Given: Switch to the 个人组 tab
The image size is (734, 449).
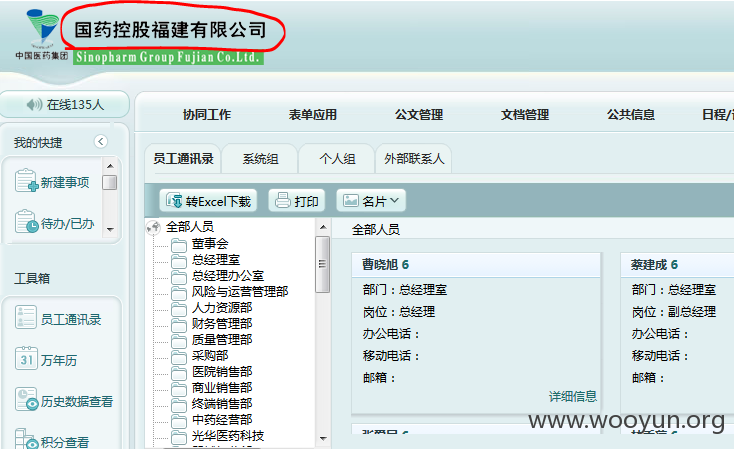Looking at the screenshot, I should tap(337, 159).
